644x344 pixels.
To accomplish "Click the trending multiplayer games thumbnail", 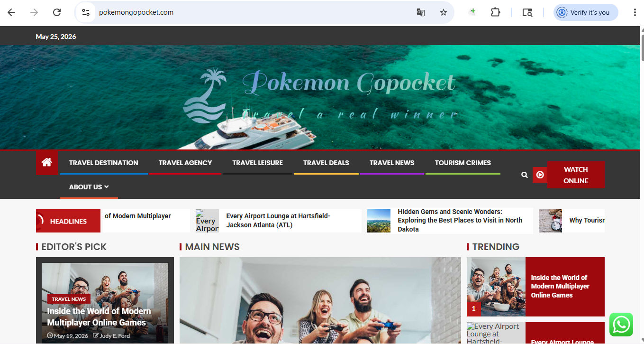I will (x=496, y=287).
